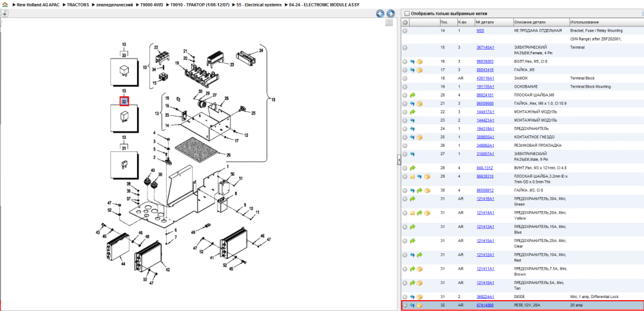
Task: Sort by 'Поз.' column header
Action: coord(448,22)
